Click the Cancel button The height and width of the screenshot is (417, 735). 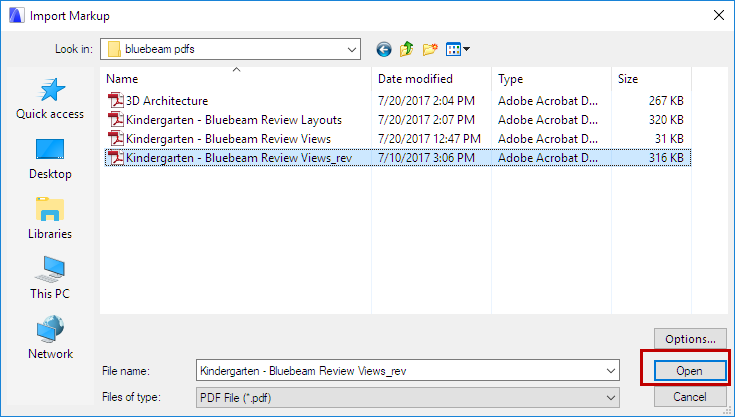(x=690, y=397)
